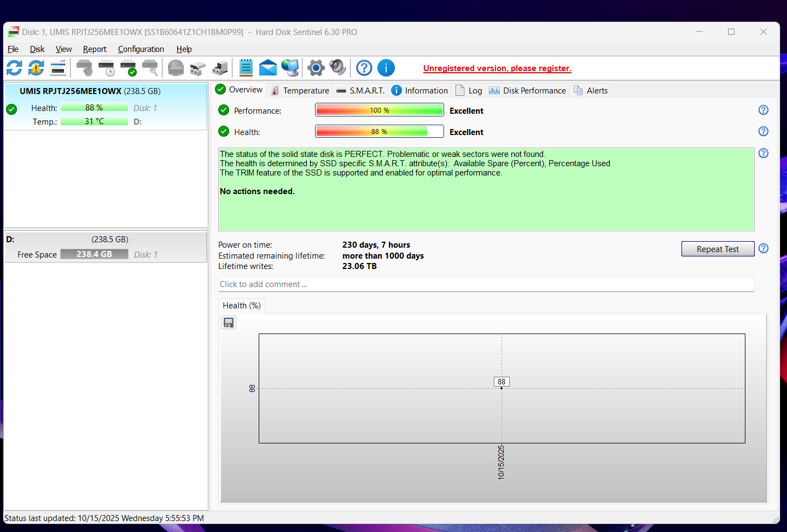Click the green check icon beside Health label
The image size is (787, 532).
click(x=224, y=131)
